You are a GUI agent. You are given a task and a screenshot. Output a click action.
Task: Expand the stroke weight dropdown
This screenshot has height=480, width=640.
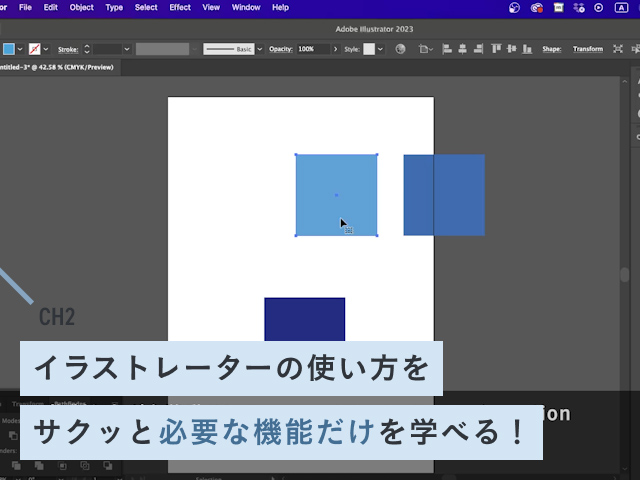coord(127,49)
